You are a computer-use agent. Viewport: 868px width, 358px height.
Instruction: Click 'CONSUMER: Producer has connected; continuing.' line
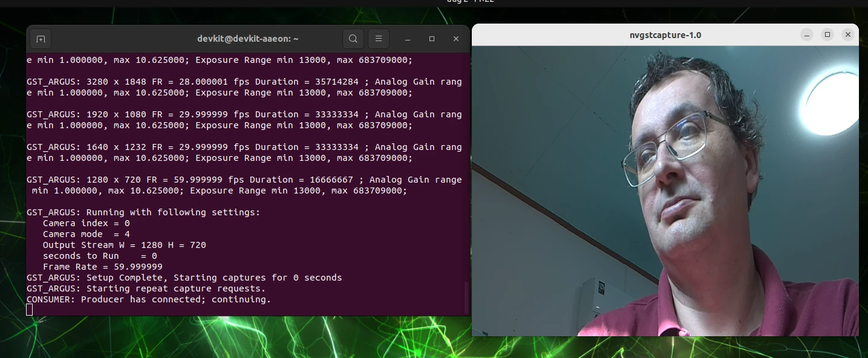click(x=149, y=299)
